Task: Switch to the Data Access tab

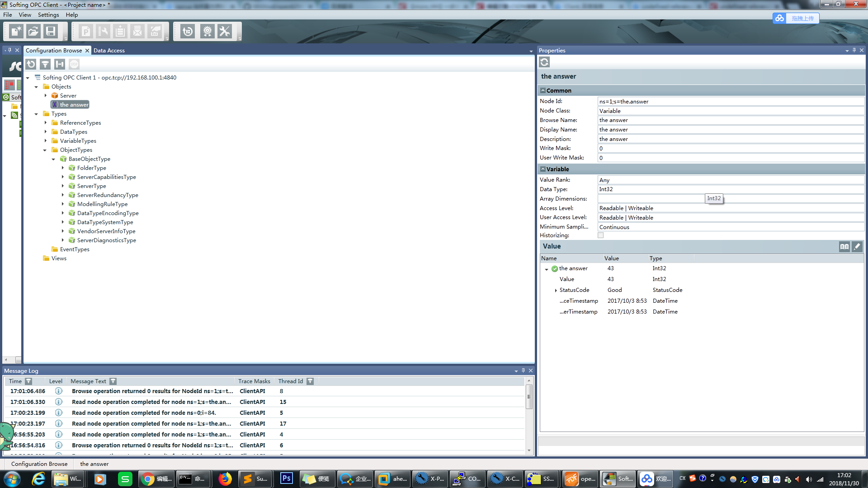Action: 109,51
